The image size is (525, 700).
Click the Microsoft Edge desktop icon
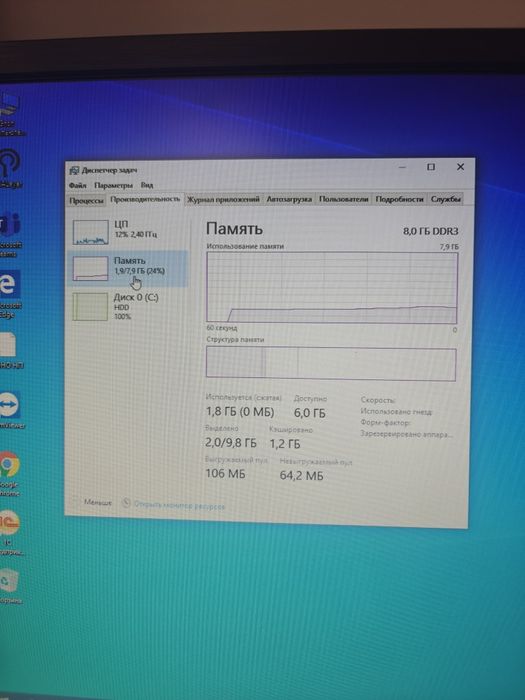click(x=10, y=293)
